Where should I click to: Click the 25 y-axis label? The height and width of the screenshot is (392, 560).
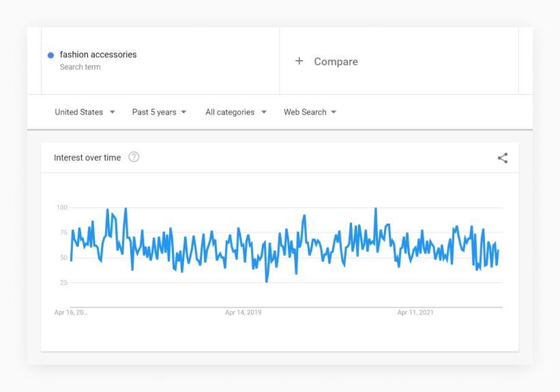point(63,282)
